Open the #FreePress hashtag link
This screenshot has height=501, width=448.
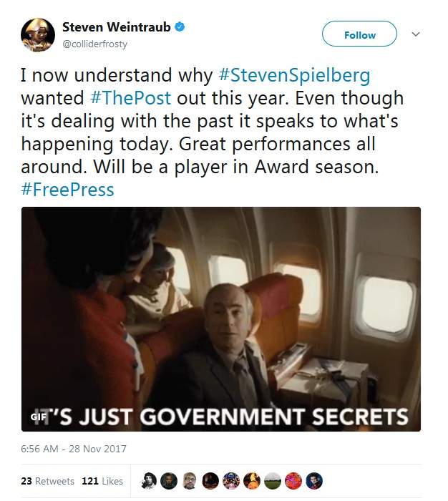click(67, 190)
